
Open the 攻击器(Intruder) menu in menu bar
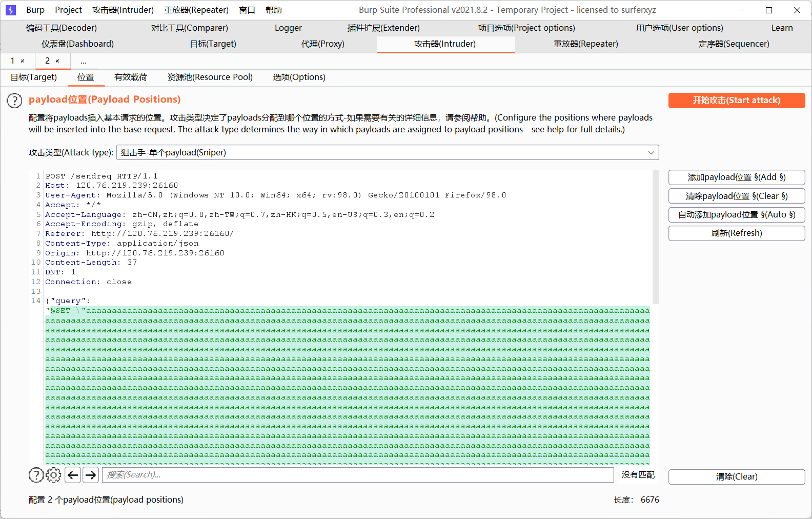point(123,10)
